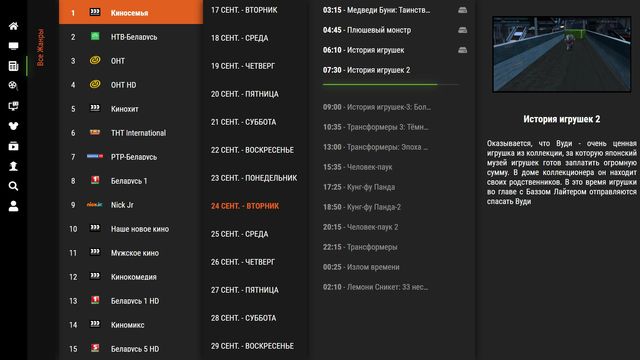Play 04:45 Плюшевый монстр program

[x=367, y=30]
